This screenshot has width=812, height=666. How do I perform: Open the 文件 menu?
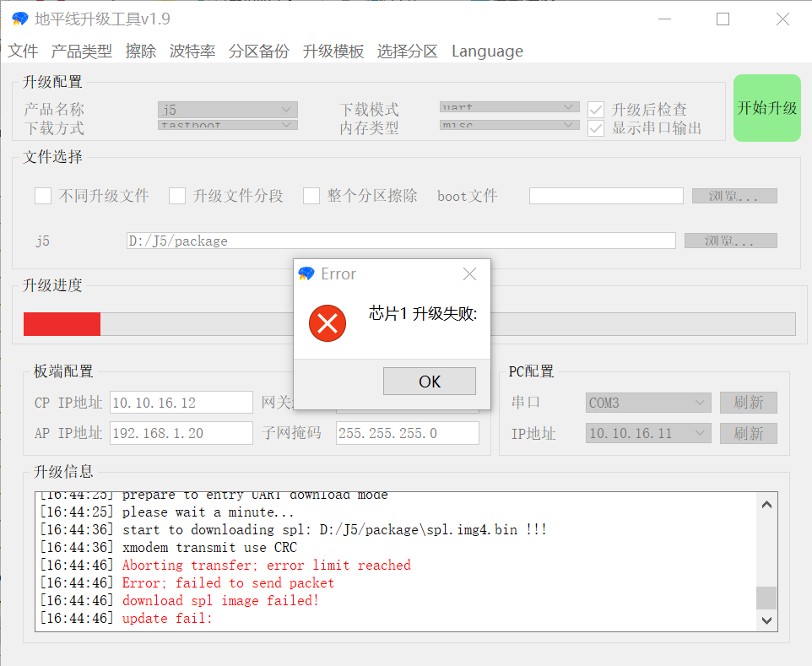23,51
